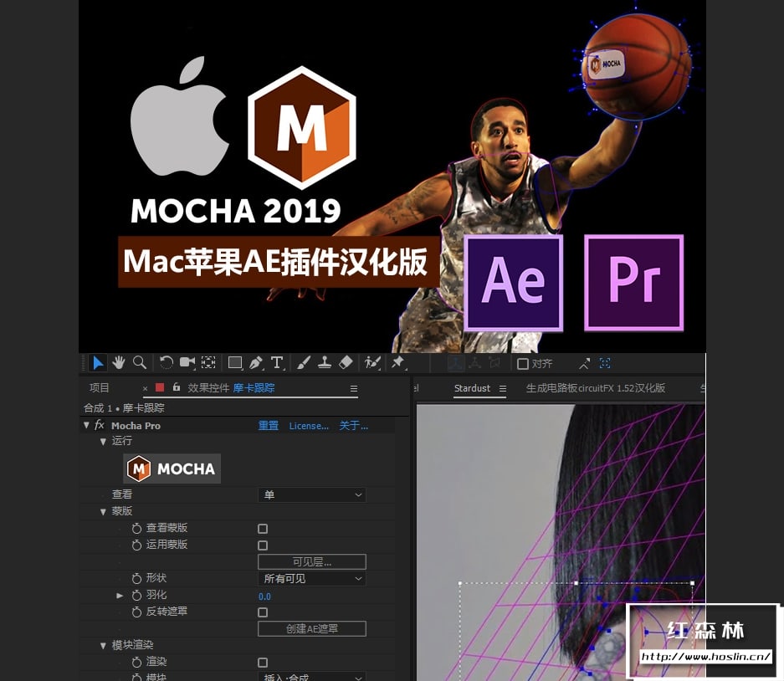Expand the 羽化 property
Screen dimensions: 784x681
pos(120,596)
